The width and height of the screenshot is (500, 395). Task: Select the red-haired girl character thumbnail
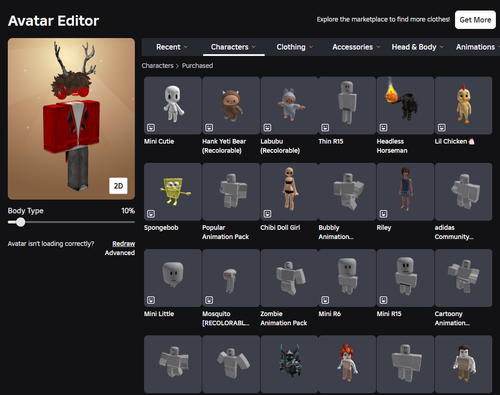347,364
